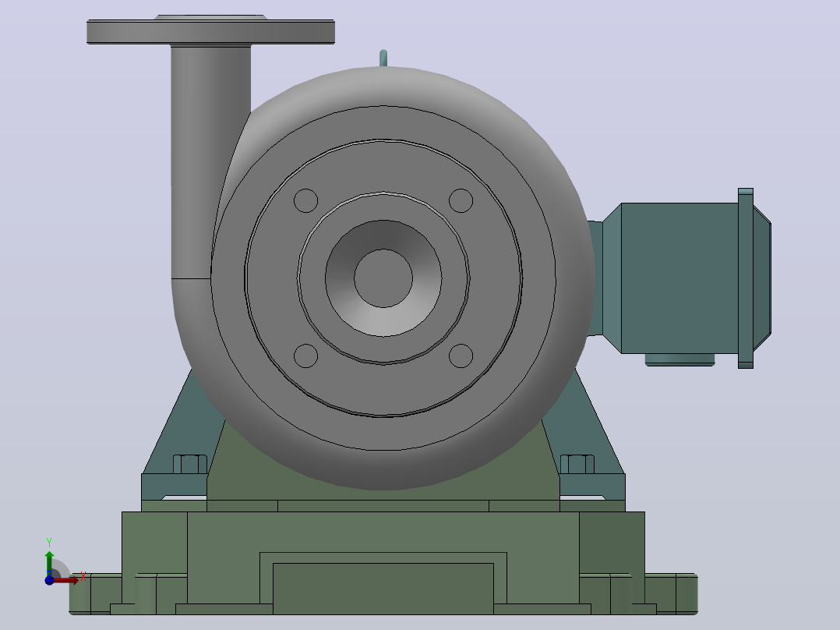Pick the lower-left bolt hole on cover
This screenshot has width=840, height=630.
306,356
